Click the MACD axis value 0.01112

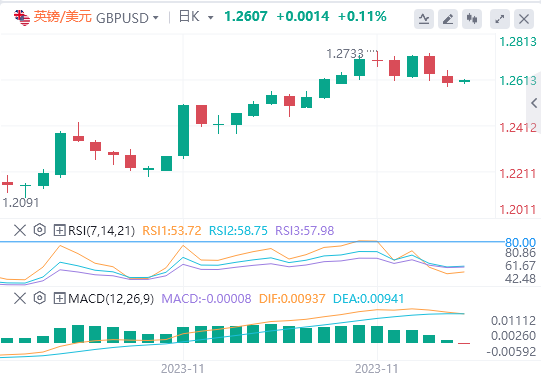point(513,321)
